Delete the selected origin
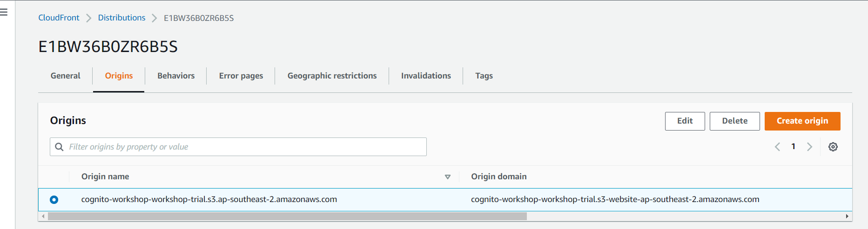Viewport: 868px width, 229px height. click(734, 121)
